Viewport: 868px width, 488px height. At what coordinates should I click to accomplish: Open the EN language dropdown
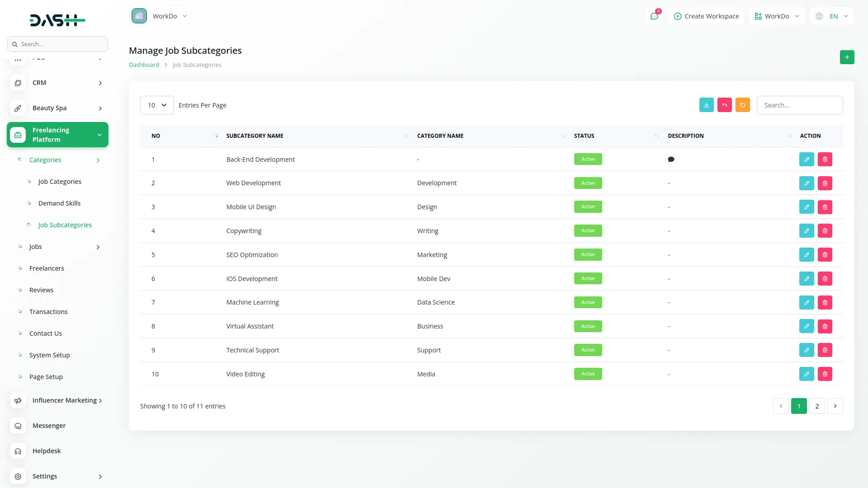point(832,16)
